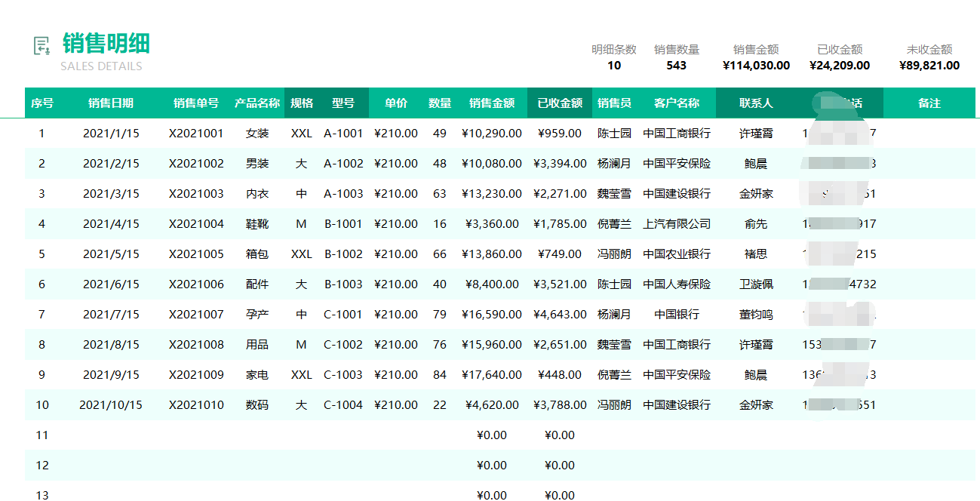Select the 销售日期 column header
Screen dimensions: 980x501
pyautogui.click(x=111, y=103)
